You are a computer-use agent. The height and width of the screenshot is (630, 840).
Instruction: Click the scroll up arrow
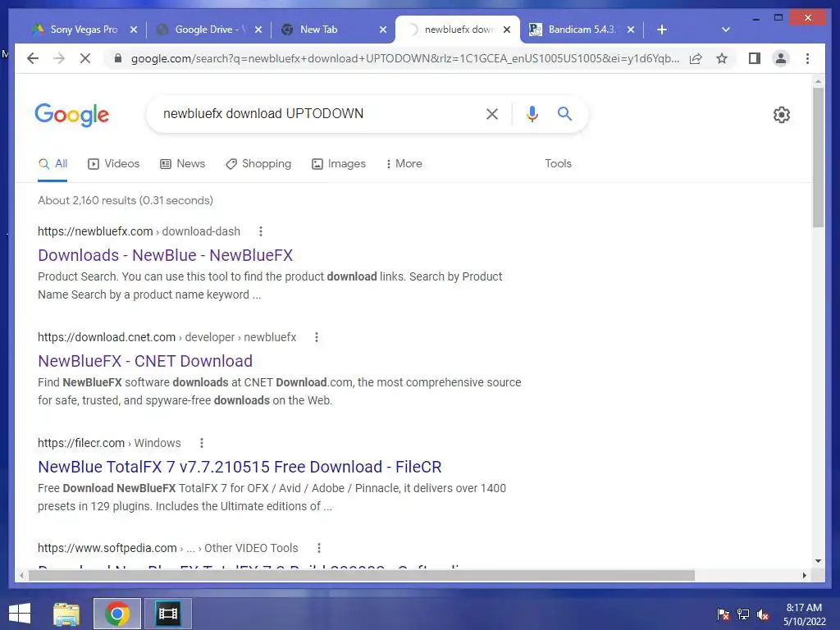(x=818, y=81)
